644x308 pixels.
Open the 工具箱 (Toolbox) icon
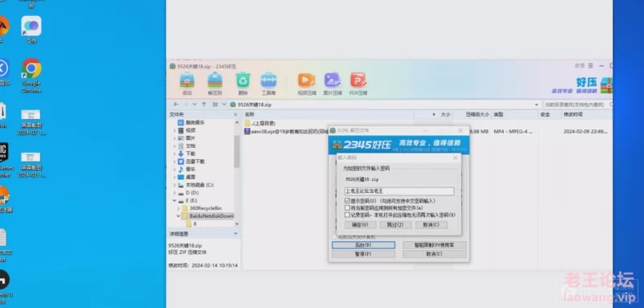point(269,84)
